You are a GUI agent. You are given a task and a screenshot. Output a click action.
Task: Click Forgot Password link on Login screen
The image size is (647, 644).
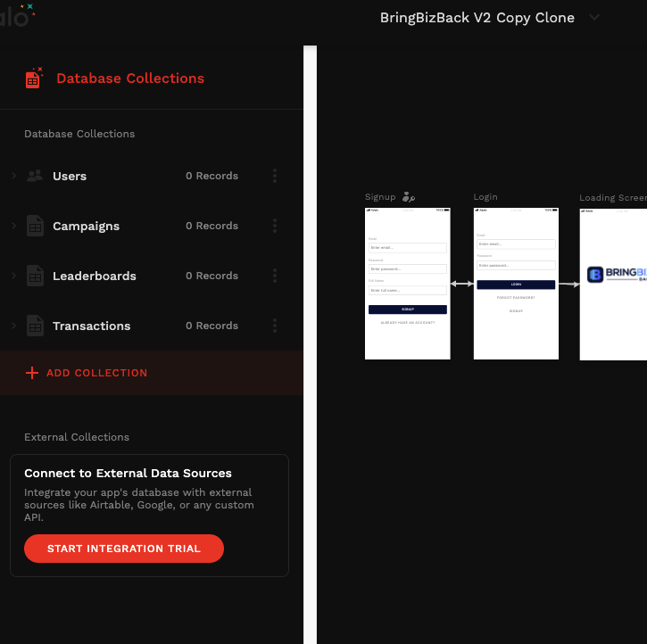point(516,298)
